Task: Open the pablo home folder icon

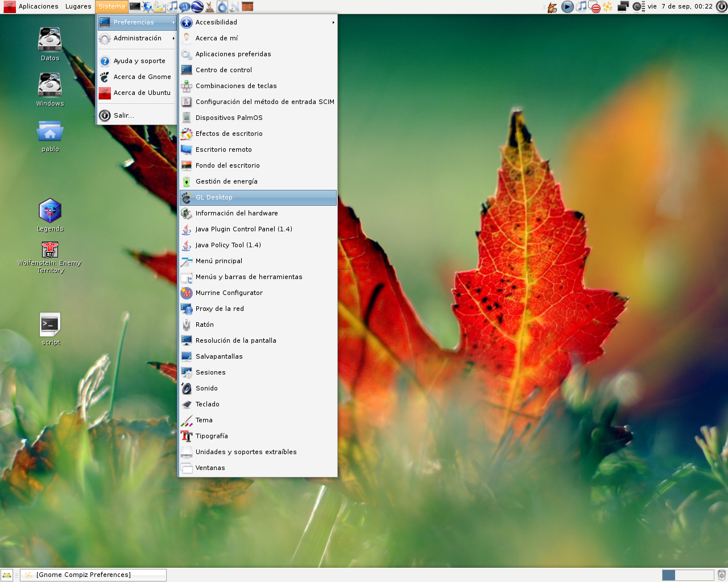Action: click(50, 136)
